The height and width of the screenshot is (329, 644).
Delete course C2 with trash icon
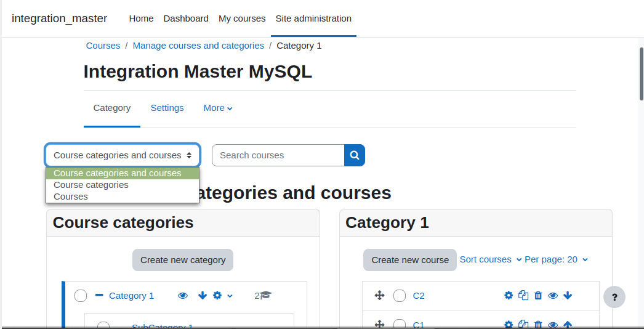[538, 295]
